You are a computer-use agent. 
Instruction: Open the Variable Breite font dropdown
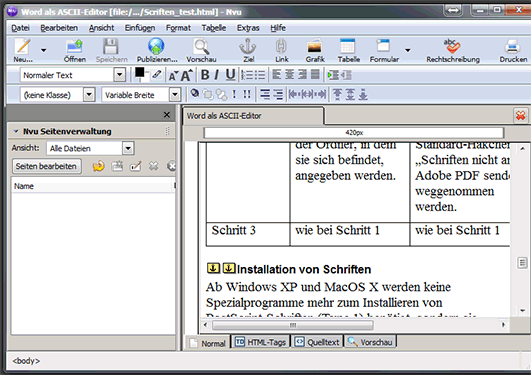[175, 95]
